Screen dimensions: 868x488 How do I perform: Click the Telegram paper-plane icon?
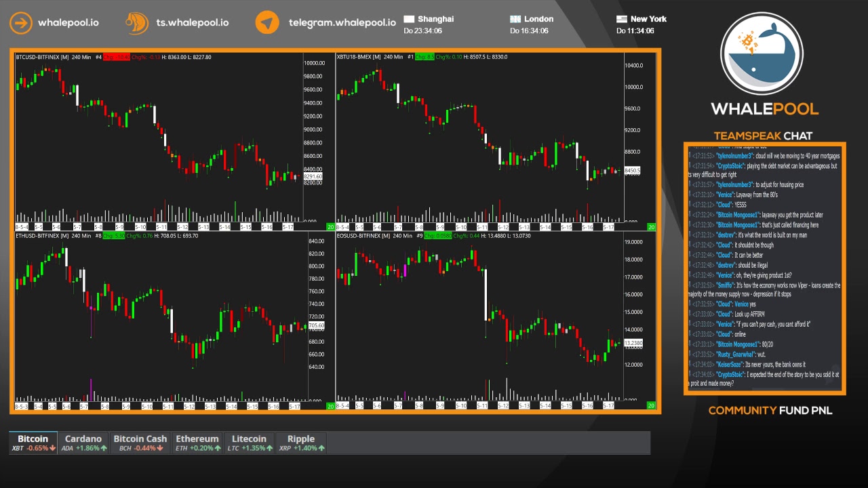coord(267,22)
